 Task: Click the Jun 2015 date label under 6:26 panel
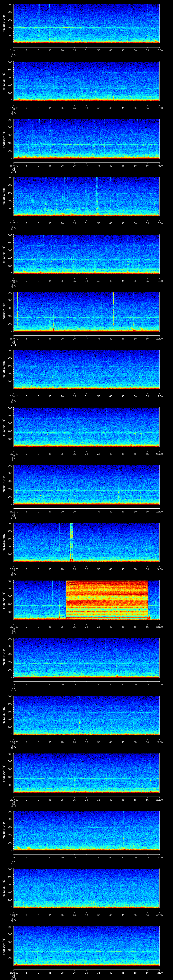13,746
